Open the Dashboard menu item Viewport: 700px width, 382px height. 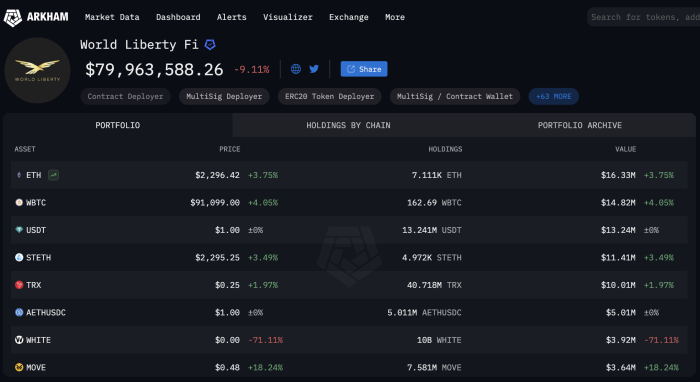click(x=178, y=17)
